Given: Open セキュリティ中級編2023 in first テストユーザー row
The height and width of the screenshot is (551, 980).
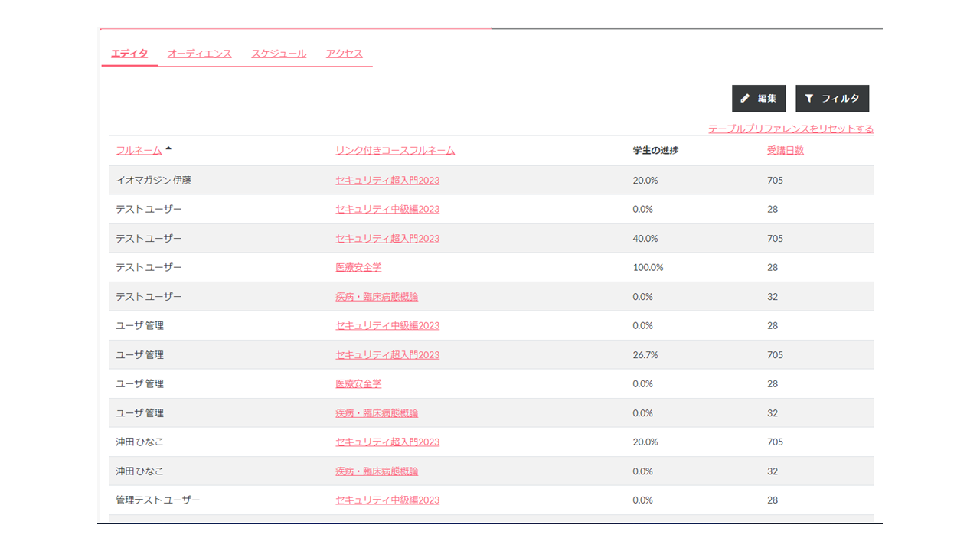Looking at the screenshot, I should 387,210.
